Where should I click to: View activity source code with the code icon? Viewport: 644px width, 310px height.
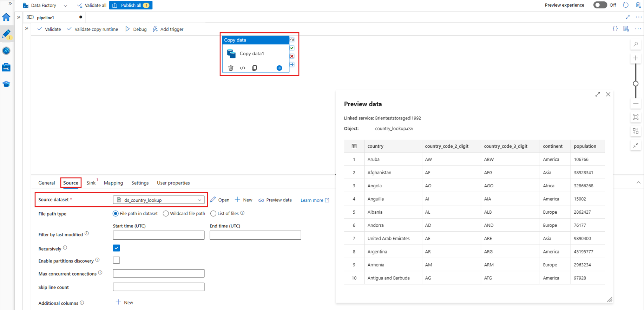243,68
